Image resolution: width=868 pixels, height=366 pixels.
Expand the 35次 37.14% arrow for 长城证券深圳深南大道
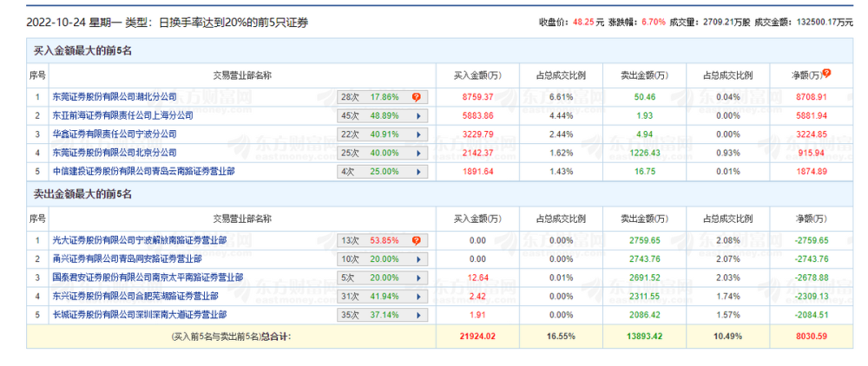[418, 315]
